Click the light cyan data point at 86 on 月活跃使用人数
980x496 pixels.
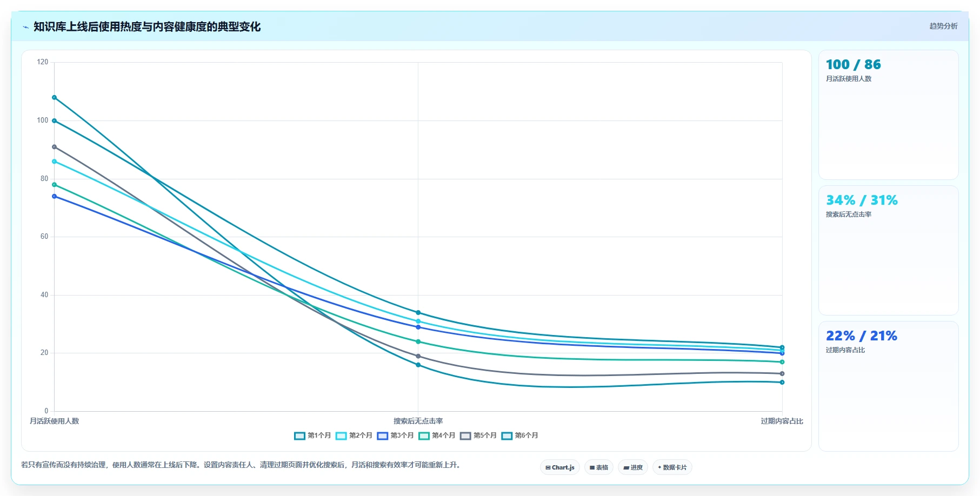click(55, 162)
